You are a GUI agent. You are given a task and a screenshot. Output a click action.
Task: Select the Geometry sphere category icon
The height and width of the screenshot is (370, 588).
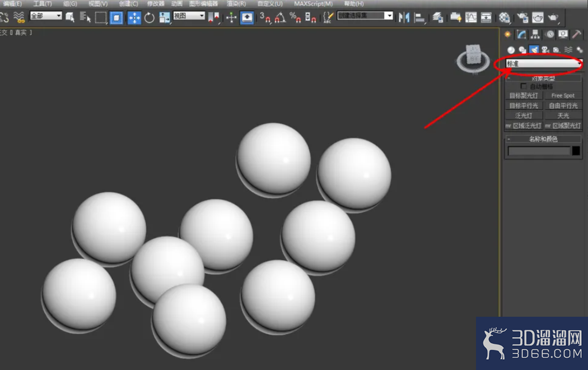click(511, 50)
